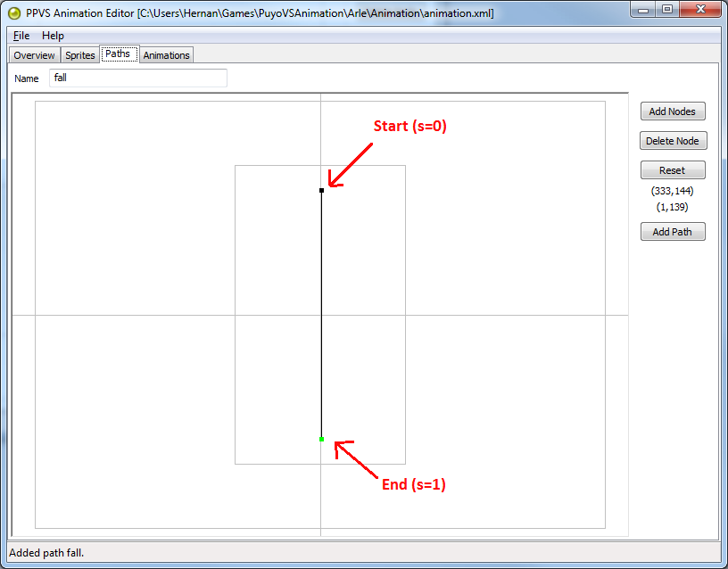The height and width of the screenshot is (569, 728).
Task: Open the File menu
Action: [x=21, y=36]
